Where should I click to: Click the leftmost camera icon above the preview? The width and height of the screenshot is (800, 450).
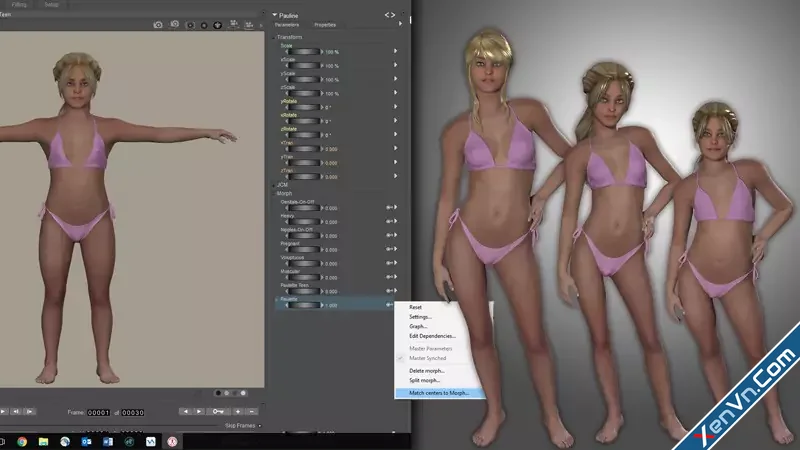click(158, 24)
